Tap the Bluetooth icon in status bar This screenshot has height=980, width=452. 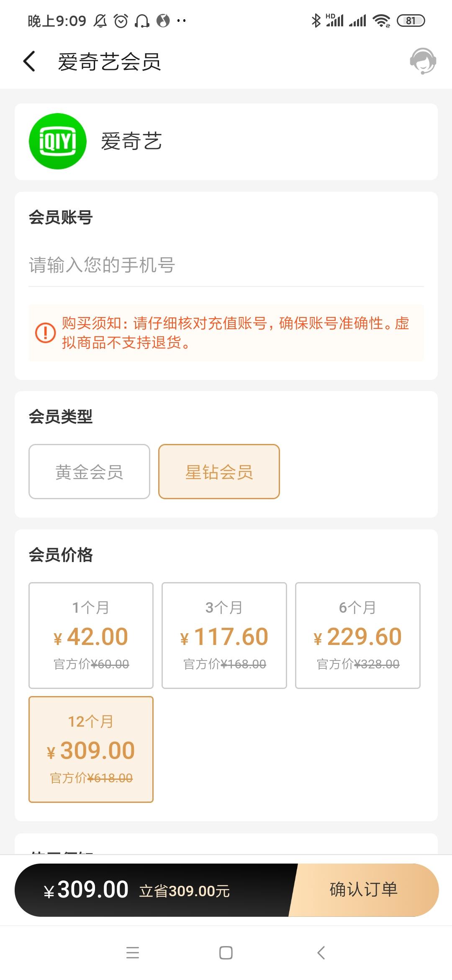[x=316, y=21]
